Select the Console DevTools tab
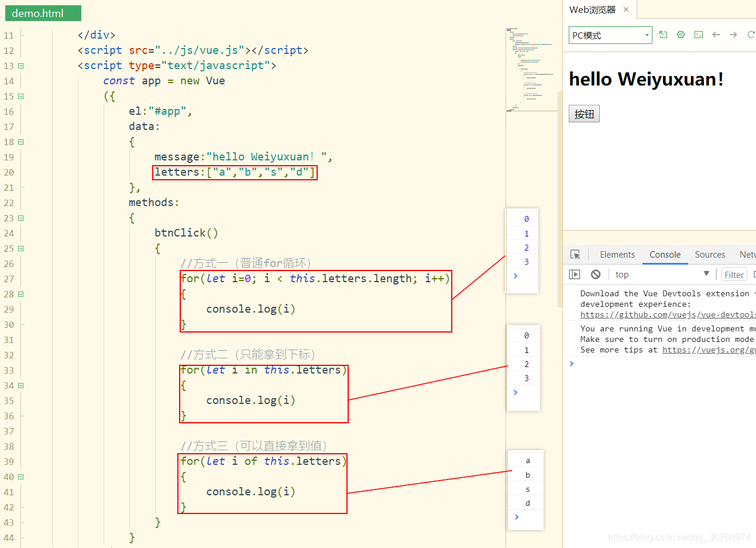The height and width of the screenshot is (548, 756). [665, 255]
